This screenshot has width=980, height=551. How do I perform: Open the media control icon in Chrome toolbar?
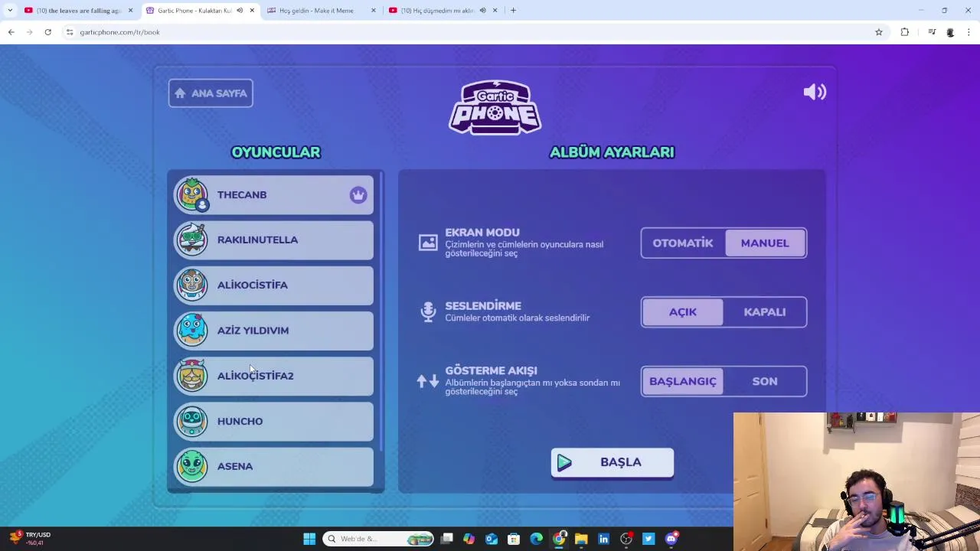[932, 32]
